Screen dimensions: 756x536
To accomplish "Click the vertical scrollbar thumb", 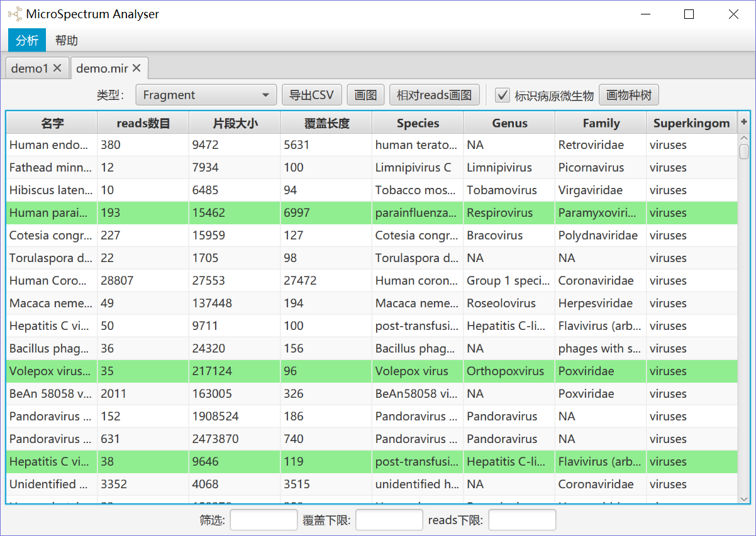I will tap(744, 151).
